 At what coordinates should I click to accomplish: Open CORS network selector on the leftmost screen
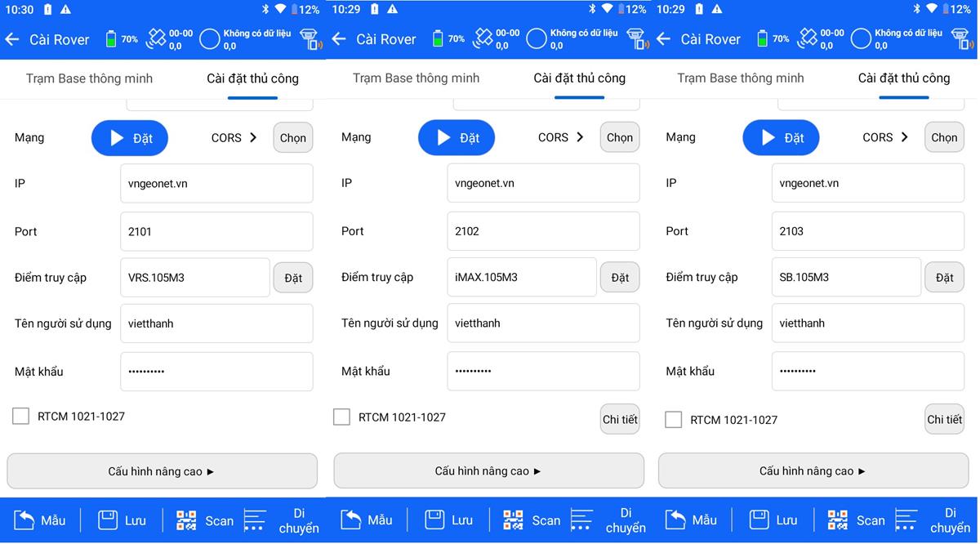(x=234, y=138)
